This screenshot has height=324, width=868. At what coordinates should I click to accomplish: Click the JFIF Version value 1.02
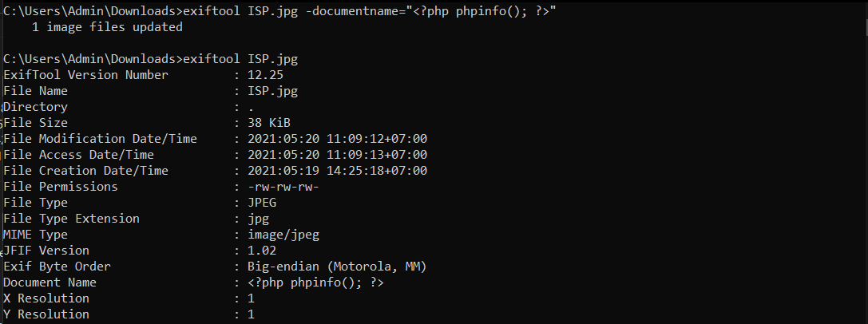point(261,251)
